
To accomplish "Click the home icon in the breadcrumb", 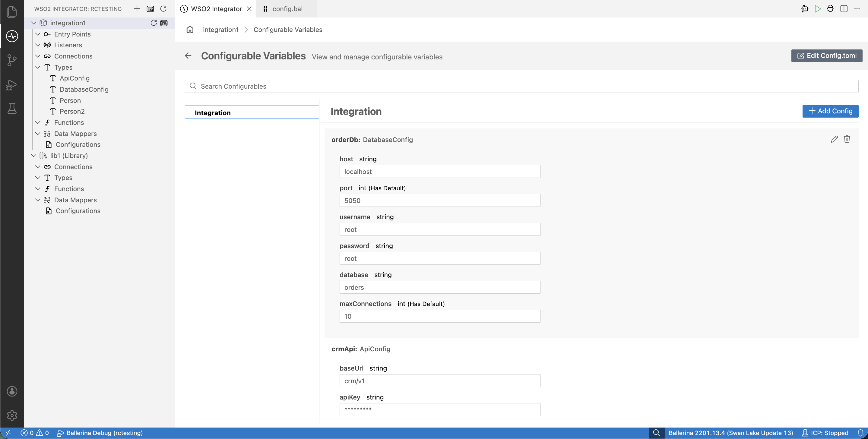I will tap(190, 30).
